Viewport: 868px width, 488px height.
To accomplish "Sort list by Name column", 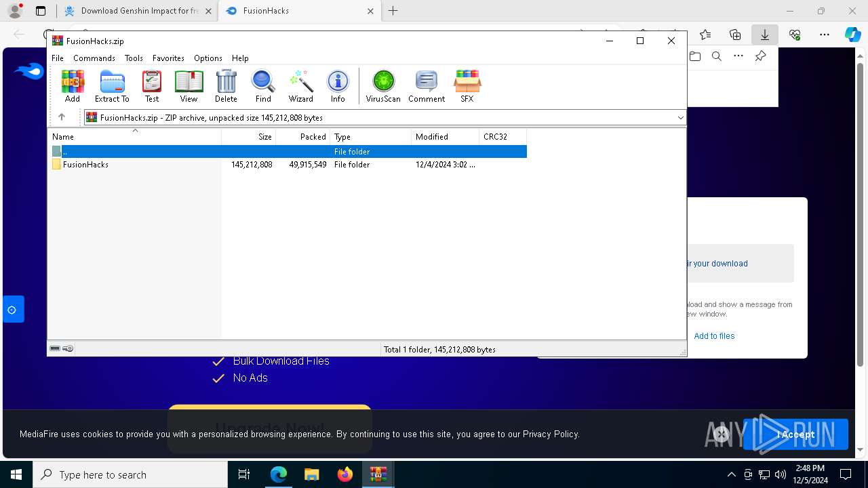I will (x=134, y=137).
